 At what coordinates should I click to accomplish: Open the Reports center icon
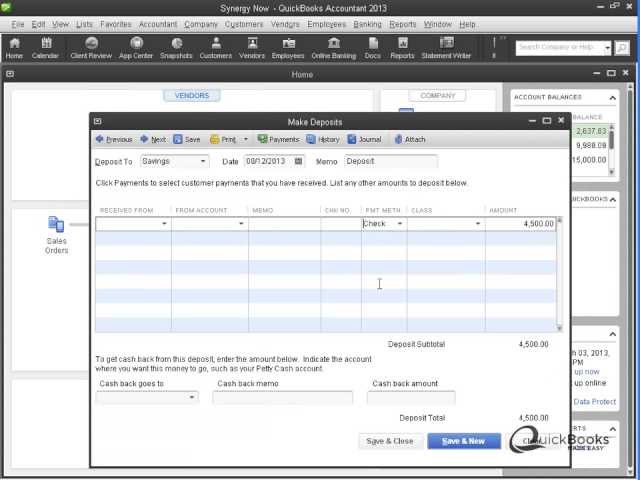click(x=402, y=48)
